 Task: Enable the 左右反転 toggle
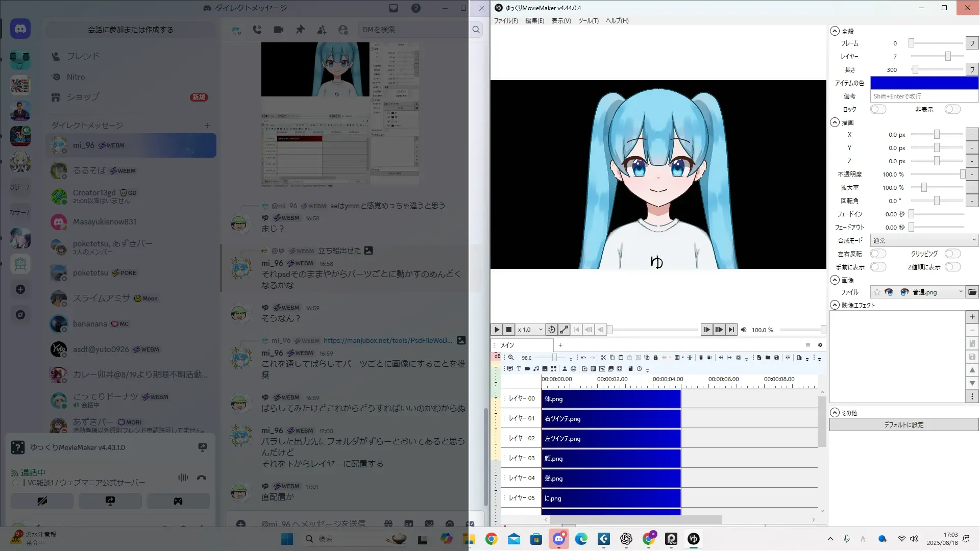pos(878,254)
